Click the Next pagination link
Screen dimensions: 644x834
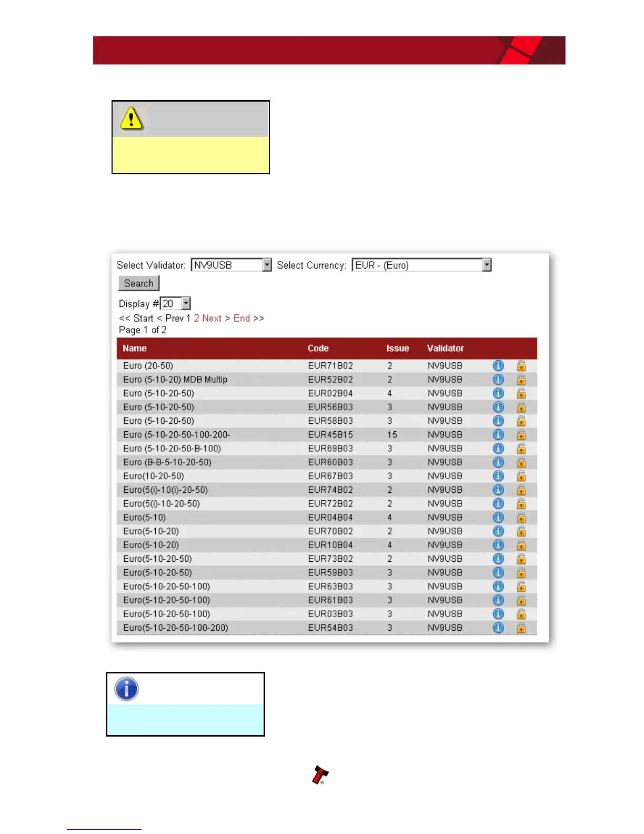[x=212, y=318]
